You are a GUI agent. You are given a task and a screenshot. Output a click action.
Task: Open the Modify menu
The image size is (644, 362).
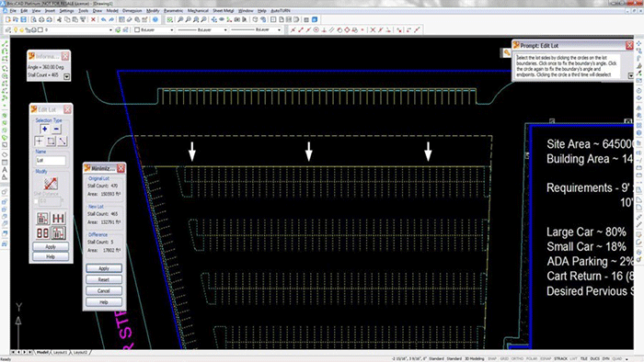tap(153, 11)
